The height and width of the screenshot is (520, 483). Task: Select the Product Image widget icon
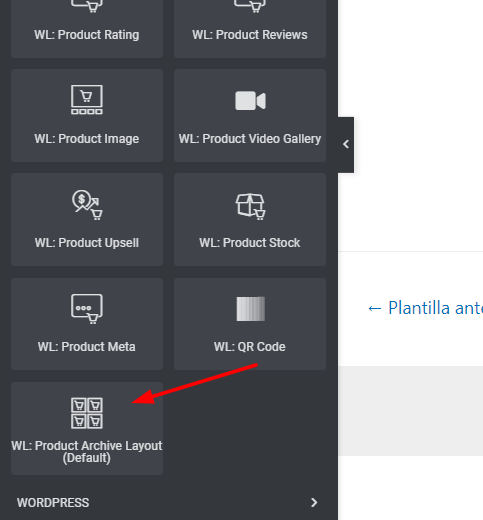coord(87,100)
